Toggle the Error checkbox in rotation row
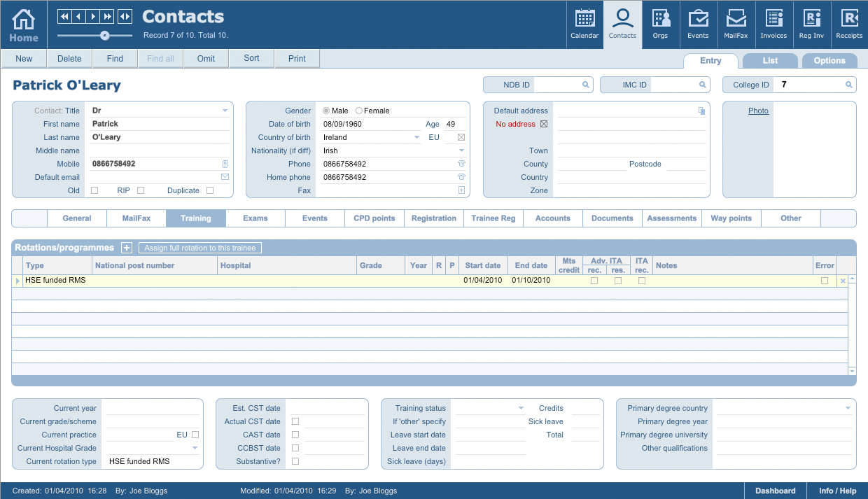868x499 pixels. 825,281
